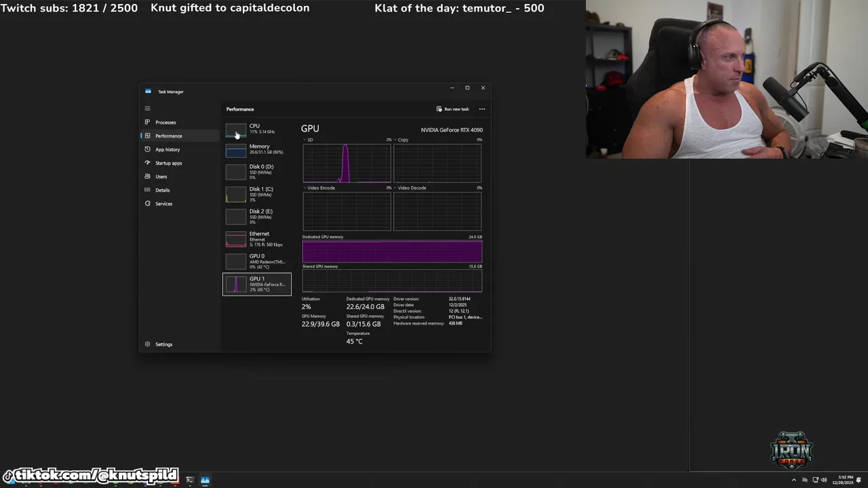Open the Copy engine graph dropdown
Screen dimensions: 868x488
coord(401,140)
